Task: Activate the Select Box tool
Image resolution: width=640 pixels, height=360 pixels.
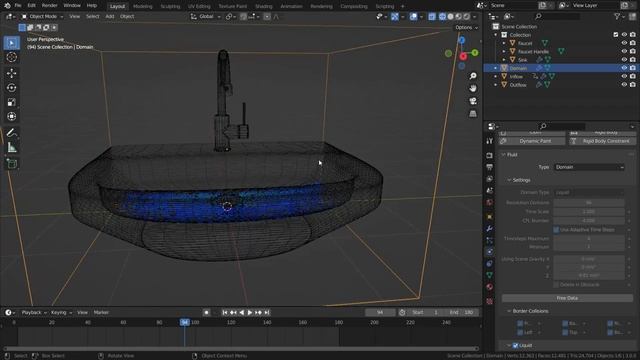Action: (x=11, y=43)
